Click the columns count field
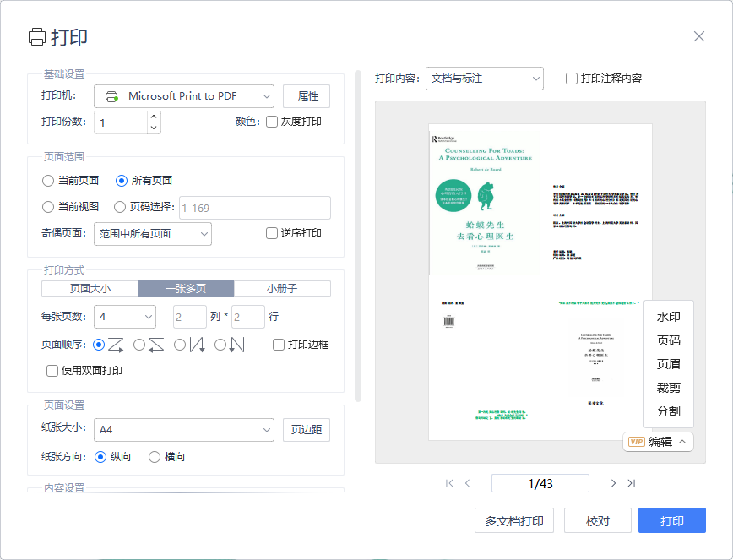The height and width of the screenshot is (560, 733). point(190,317)
